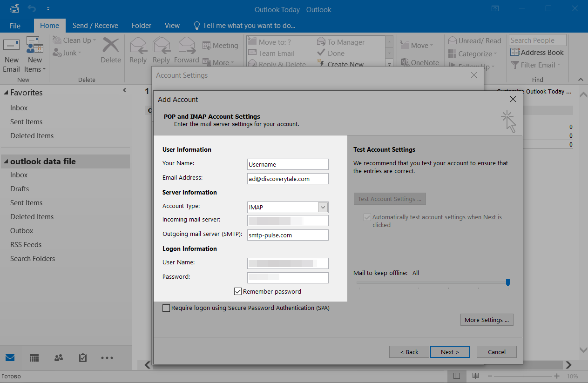
Task: Open the Address Book
Action: coord(537,53)
